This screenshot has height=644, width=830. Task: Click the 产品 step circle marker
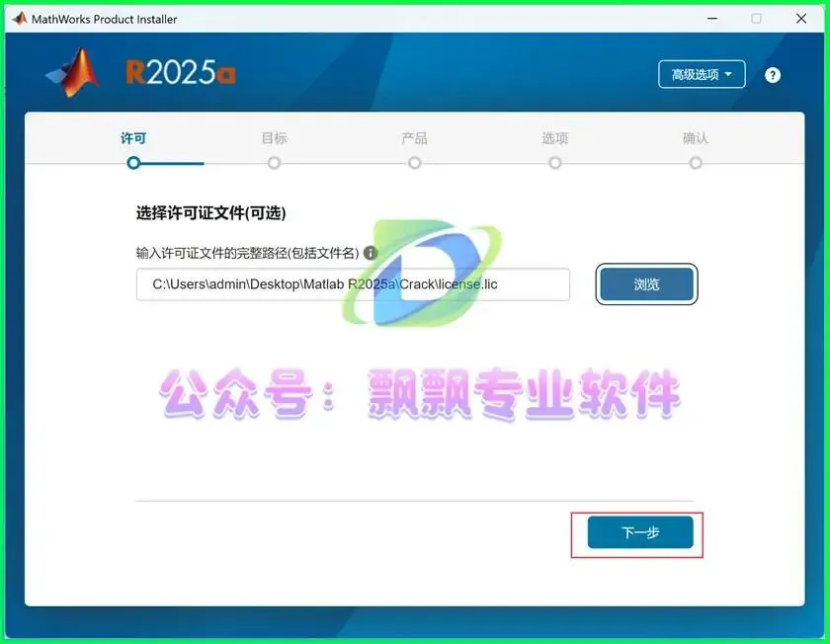point(414,163)
